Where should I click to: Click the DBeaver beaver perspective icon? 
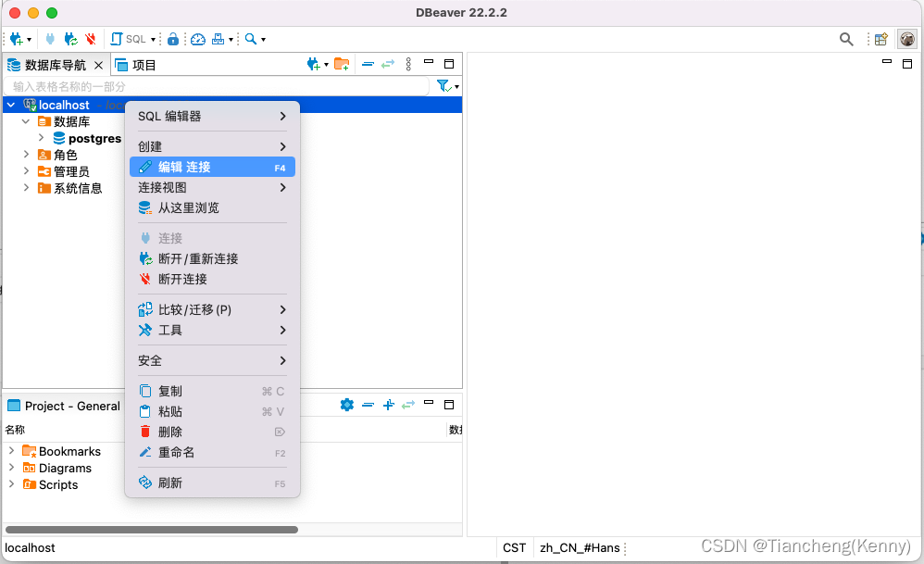(907, 39)
